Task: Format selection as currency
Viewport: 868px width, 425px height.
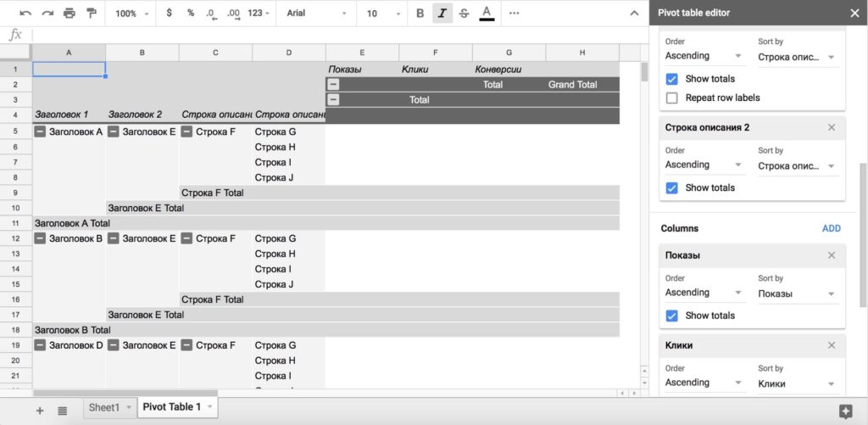Action: pyautogui.click(x=170, y=14)
